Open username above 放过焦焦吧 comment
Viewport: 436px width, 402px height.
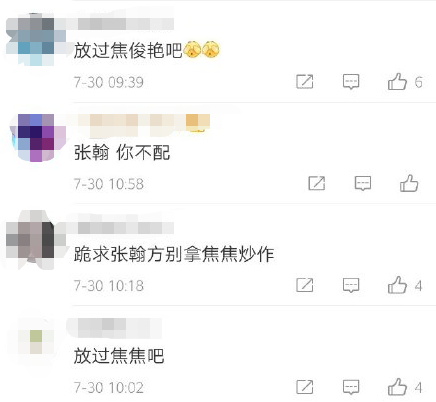pos(114,328)
